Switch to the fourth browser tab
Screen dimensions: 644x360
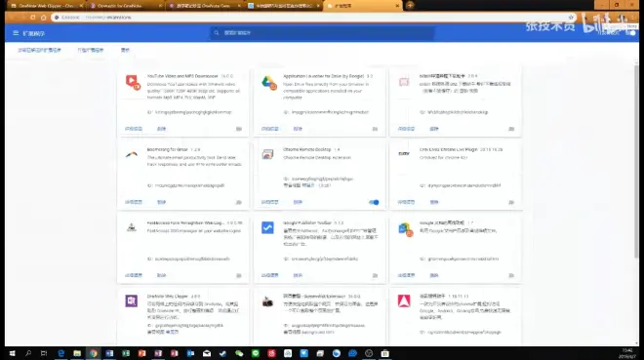(x=283, y=6)
